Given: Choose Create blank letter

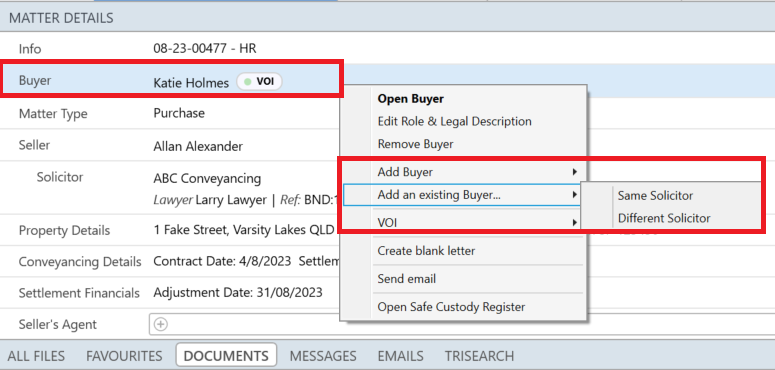Looking at the screenshot, I should (x=426, y=251).
